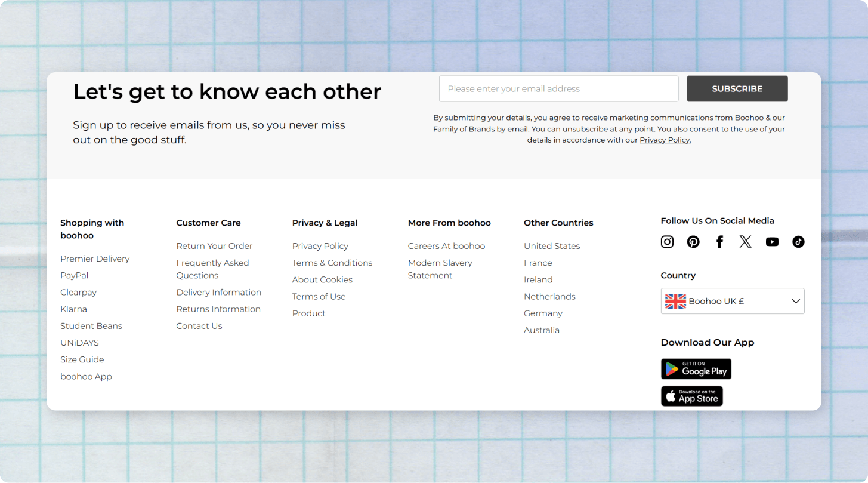Open the Contact Us link

pyautogui.click(x=199, y=325)
